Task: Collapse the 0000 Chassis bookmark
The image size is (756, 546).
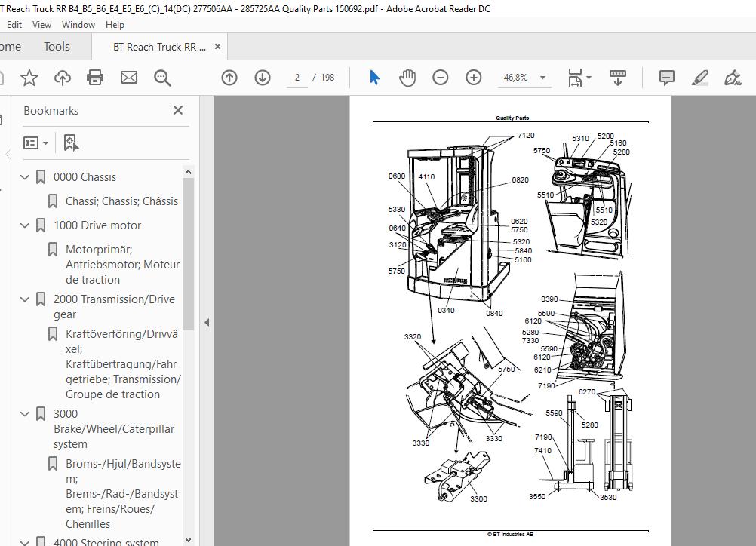Action: (25, 177)
